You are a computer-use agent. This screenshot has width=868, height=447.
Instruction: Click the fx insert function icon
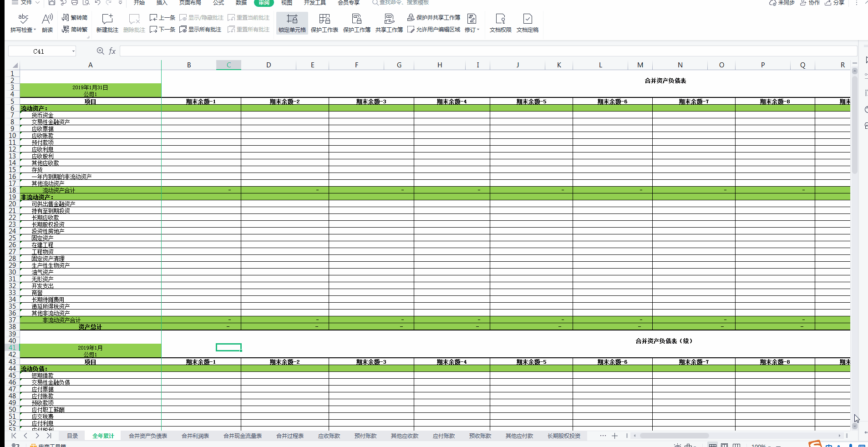coord(112,51)
